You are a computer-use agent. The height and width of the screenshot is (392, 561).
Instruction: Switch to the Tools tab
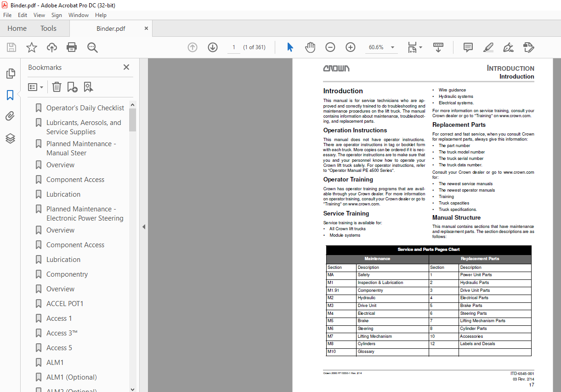[48, 28]
